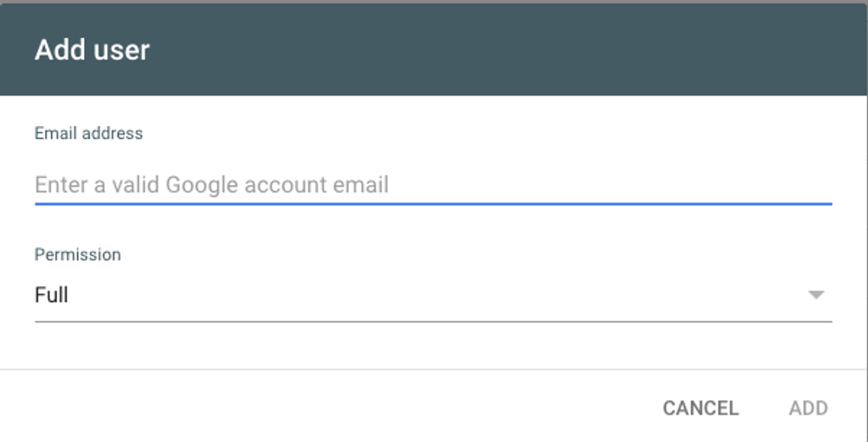Click the "Enter a valid Google account email" placeholder
Screen dimensions: 868x442
212,185
